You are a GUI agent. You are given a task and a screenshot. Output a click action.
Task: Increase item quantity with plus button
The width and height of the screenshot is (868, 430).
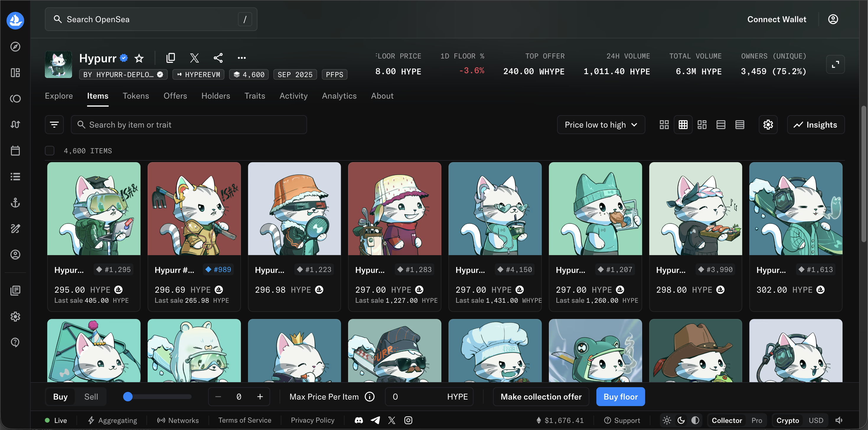260,397
